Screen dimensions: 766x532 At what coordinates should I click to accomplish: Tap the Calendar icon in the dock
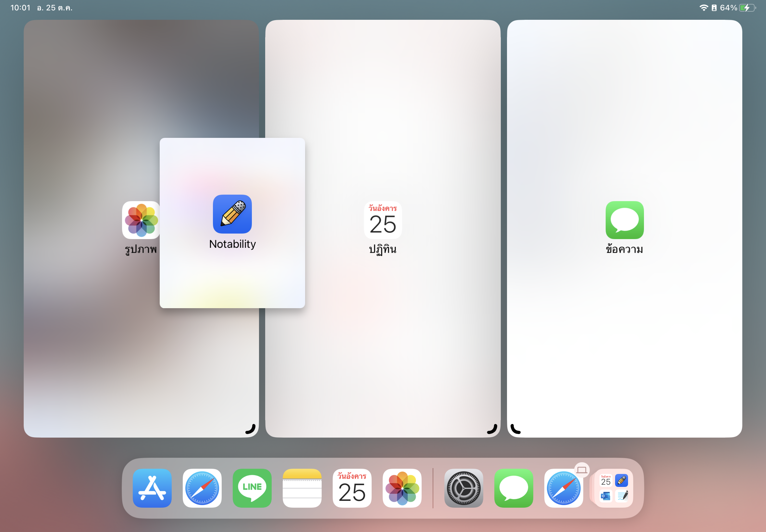(352, 488)
